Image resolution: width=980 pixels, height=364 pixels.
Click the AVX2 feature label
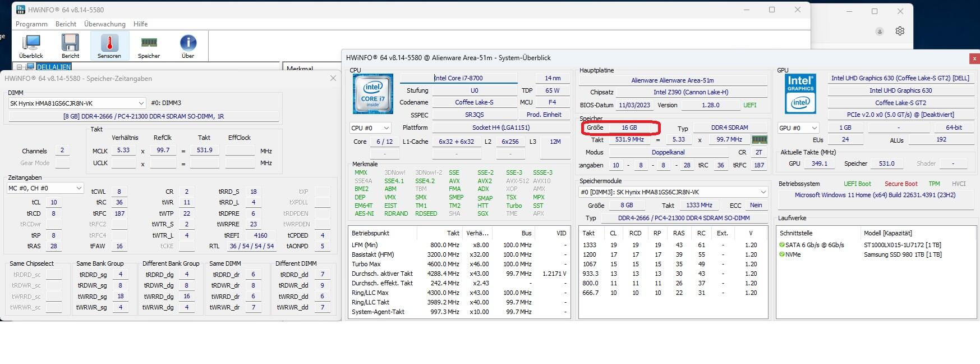(485, 181)
